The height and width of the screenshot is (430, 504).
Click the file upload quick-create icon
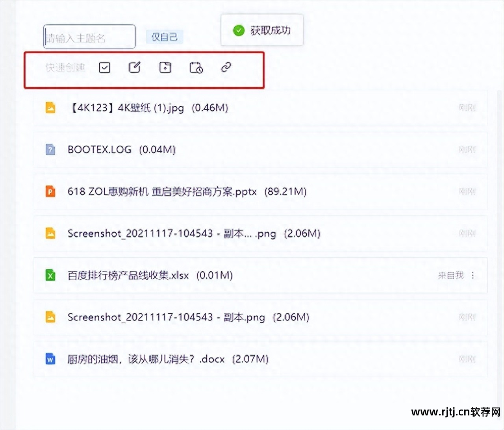165,68
